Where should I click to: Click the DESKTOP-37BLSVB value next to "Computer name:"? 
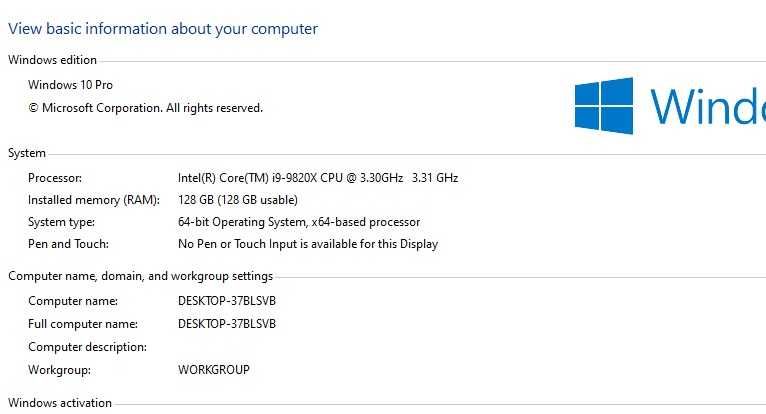pyautogui.click(x=227, y=301)
